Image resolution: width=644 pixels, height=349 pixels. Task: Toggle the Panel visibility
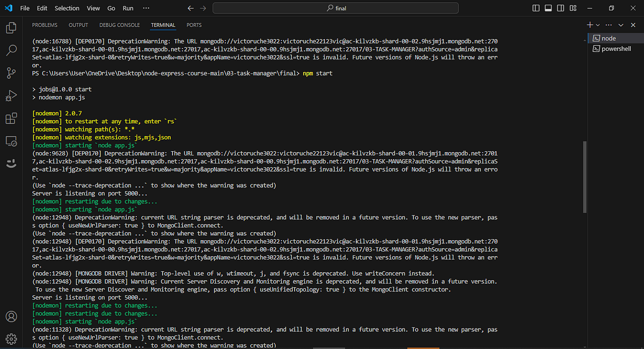click(x=548, y=8)
